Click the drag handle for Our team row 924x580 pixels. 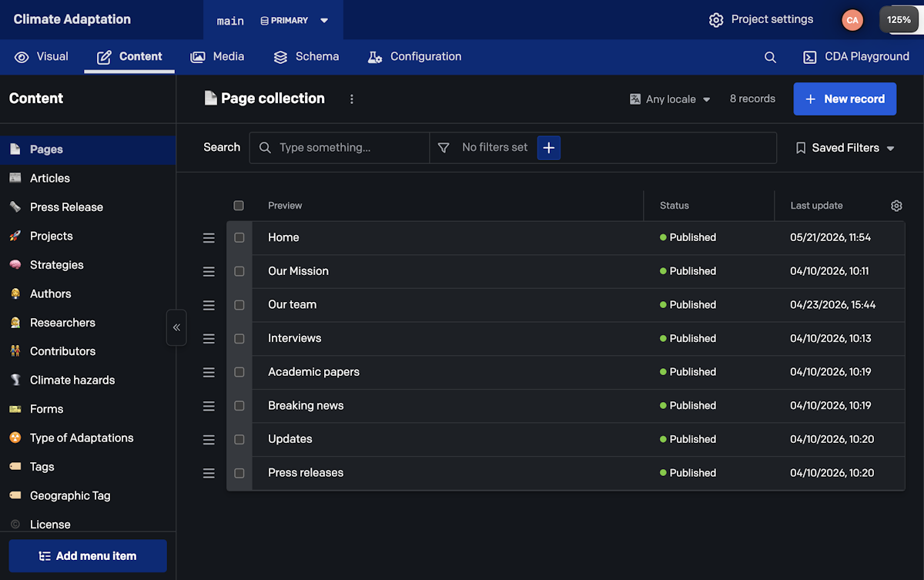(209, 305)
